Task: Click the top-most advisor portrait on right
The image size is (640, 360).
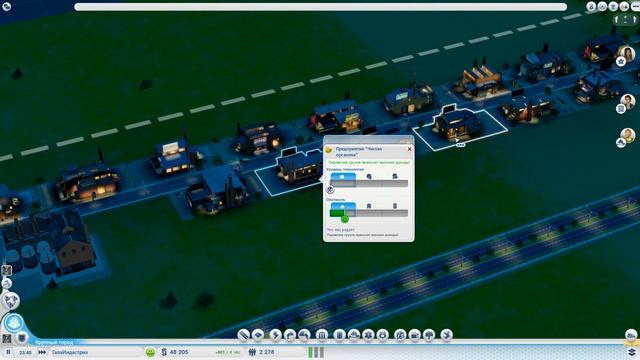Action: [627, 54]
